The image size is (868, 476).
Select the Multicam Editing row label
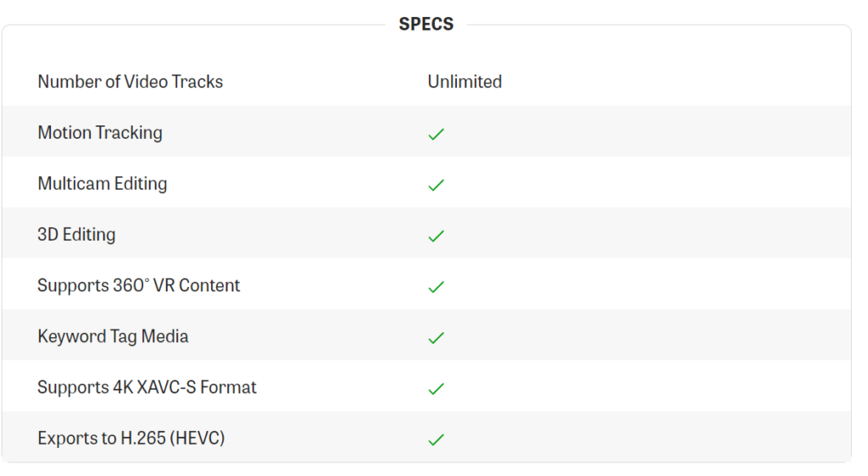103,184
